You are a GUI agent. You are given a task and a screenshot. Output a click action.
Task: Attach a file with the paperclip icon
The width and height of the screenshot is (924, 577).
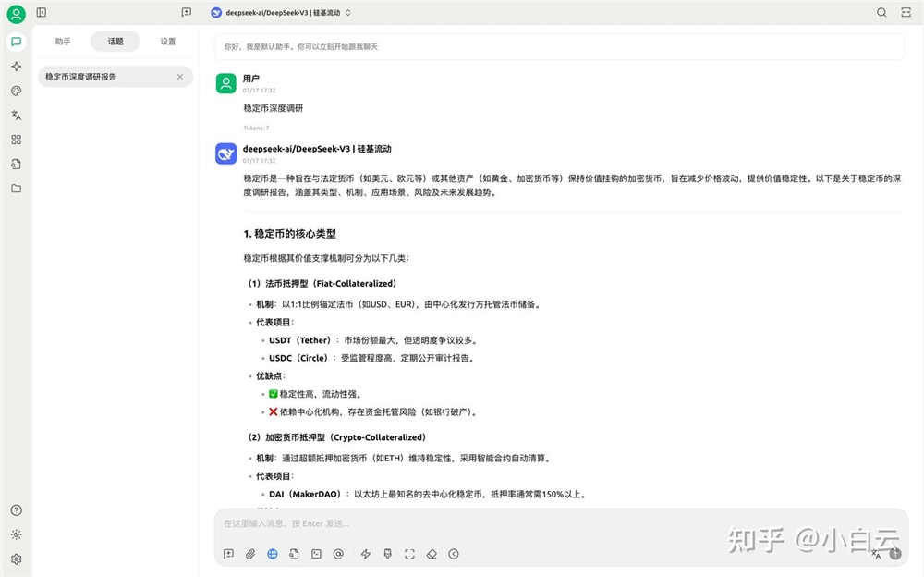pos(250,554)
